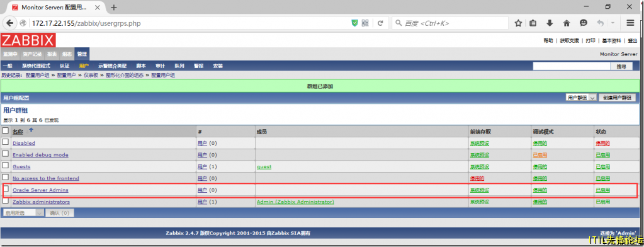This screenshot has width=644, height=247.
Task: Click the ZABBIX logo
Action: [x=28, y=40]
